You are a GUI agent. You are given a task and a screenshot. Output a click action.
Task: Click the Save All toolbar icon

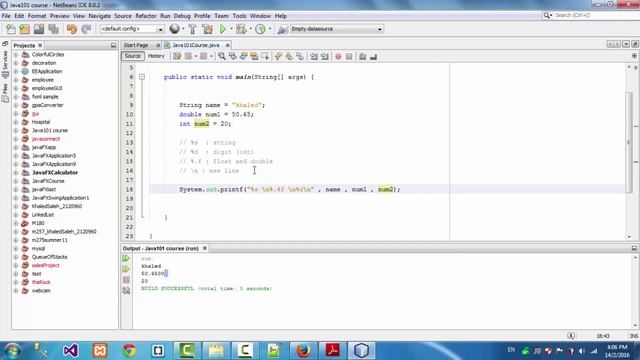coord(53,29)
